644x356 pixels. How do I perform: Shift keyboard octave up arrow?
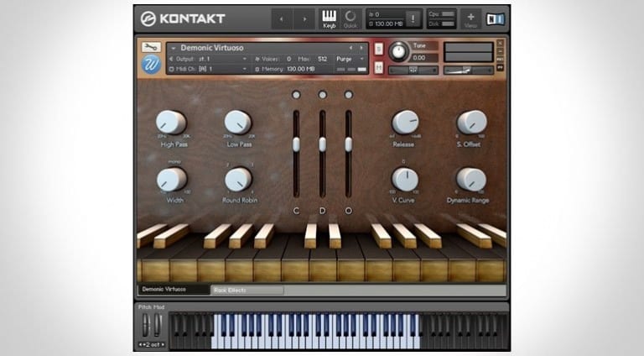(163, 345)
